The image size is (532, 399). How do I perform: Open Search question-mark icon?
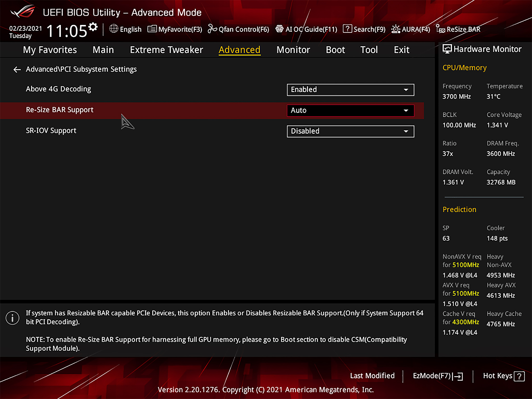point(347,29)
